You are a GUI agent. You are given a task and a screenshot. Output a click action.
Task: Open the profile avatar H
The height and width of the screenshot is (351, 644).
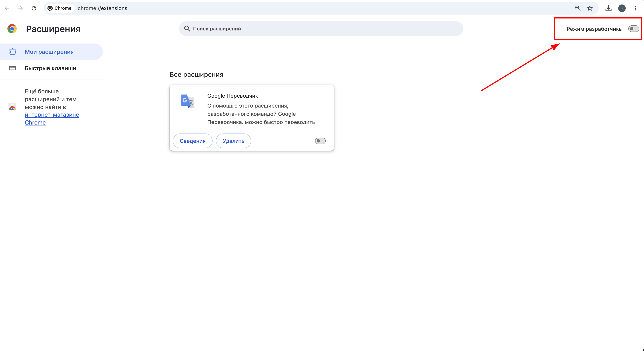[x=622, y=8]
